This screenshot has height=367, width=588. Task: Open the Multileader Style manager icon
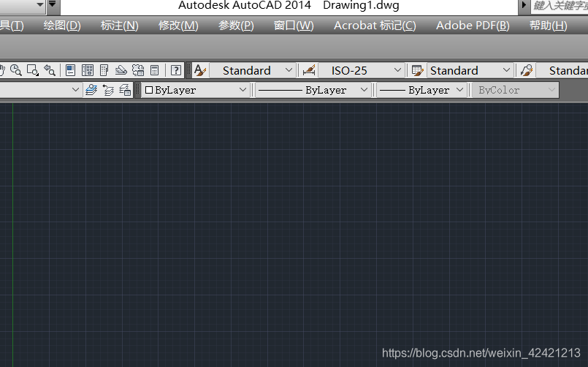(527, 70)
